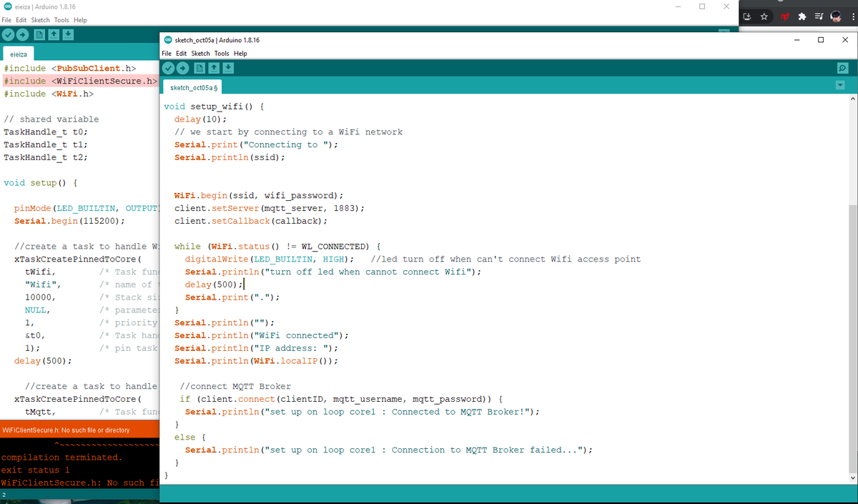Viewport: 858px width, 504px height.
Task: Click the 'Serial.println(ssid);' line
Action: [230, 157]
